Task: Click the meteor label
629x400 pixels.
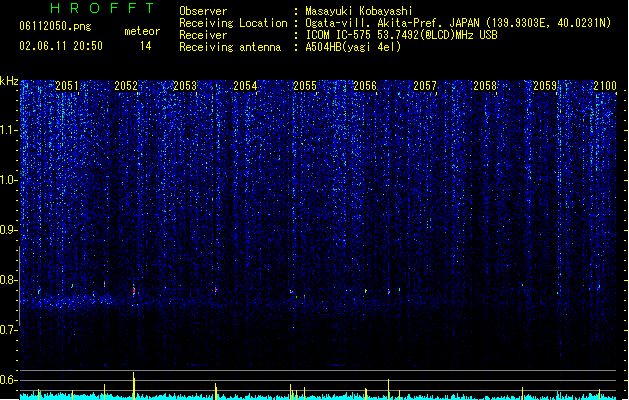Action: pos(142,31)
